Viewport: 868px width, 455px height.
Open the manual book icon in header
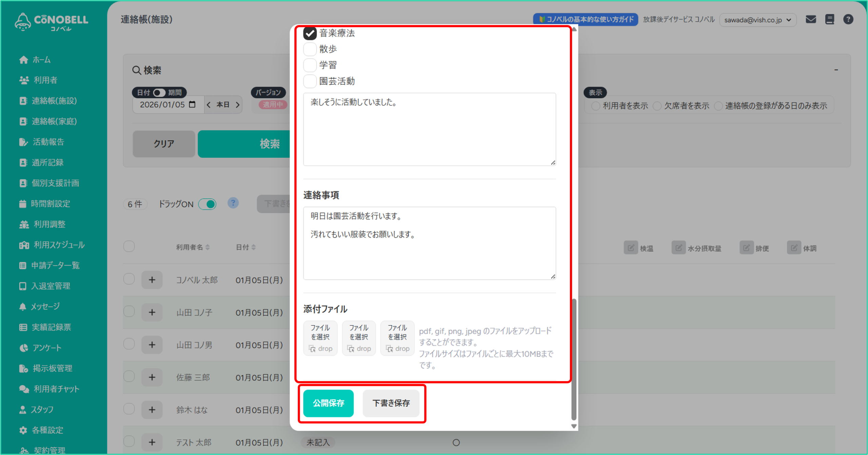coord(829,19)
